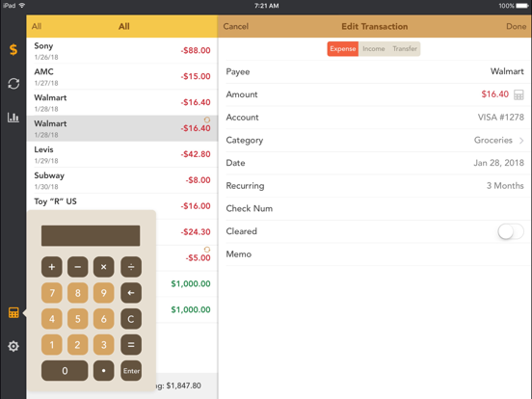Open the dollar sign transactions section

coord(13,50)
